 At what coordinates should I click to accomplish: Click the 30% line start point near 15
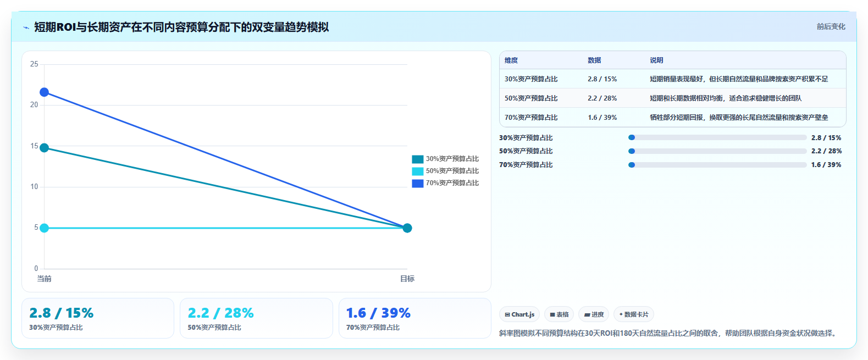tap(44, 148)
